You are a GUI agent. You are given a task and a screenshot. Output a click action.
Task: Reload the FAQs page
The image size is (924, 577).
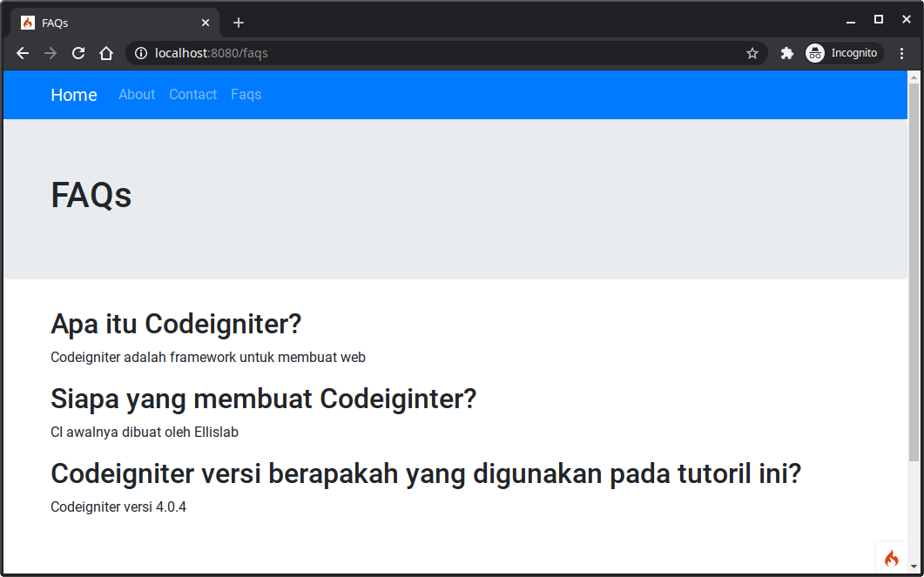78,53
